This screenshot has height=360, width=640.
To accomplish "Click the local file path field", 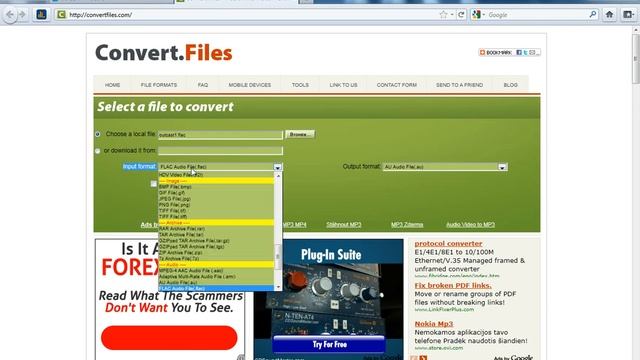I will [220, 135].
